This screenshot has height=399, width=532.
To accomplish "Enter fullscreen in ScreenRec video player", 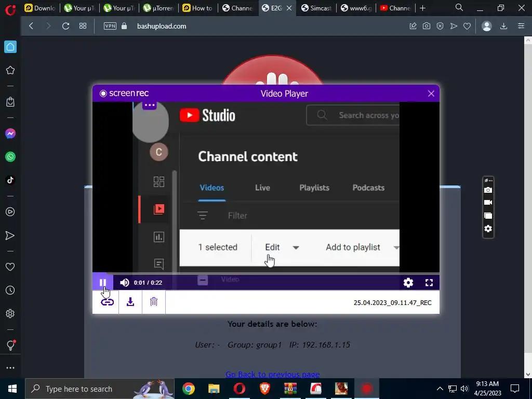I will tap(429, 282).
